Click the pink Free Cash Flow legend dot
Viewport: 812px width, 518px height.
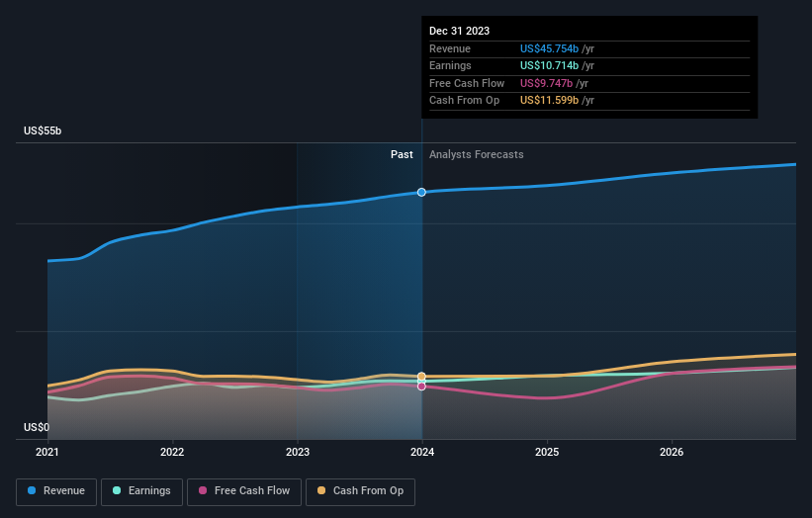[x=203, y=490]
